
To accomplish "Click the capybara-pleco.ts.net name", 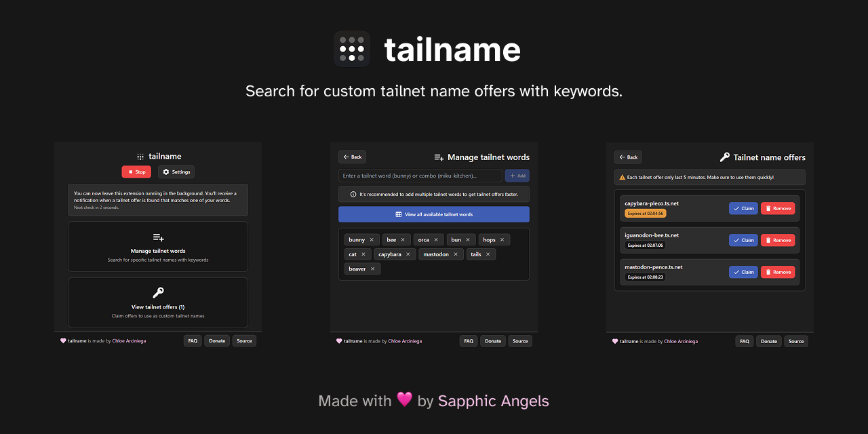I will [x=652, y=203].
